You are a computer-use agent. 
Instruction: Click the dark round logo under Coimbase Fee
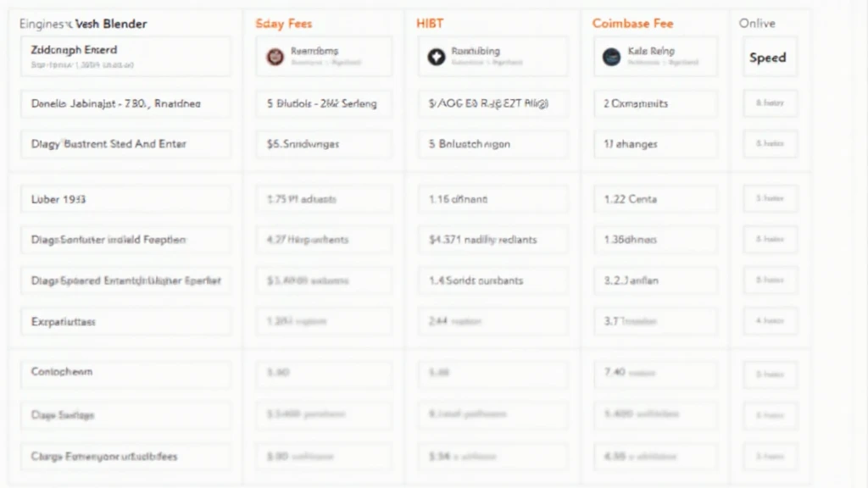(611, 57)
